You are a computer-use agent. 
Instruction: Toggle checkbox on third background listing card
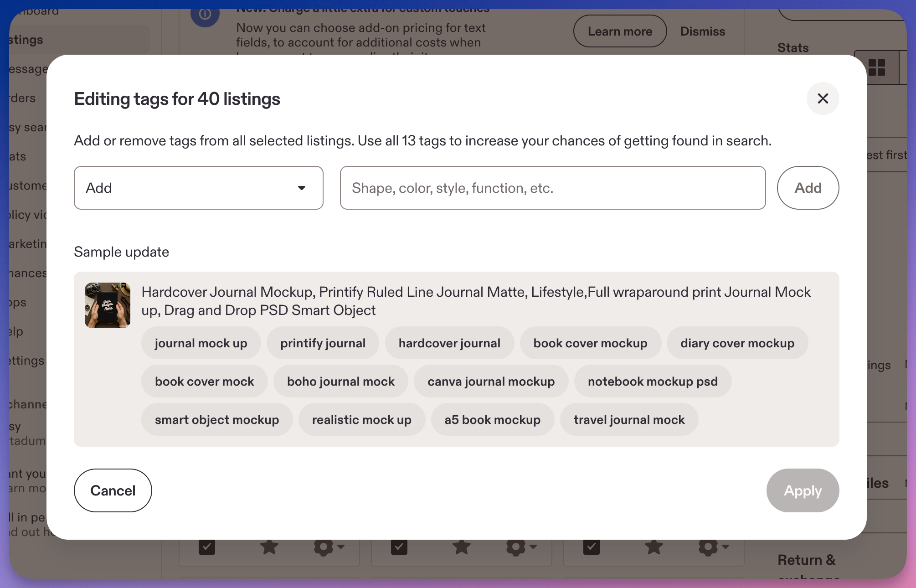(592, 547)
